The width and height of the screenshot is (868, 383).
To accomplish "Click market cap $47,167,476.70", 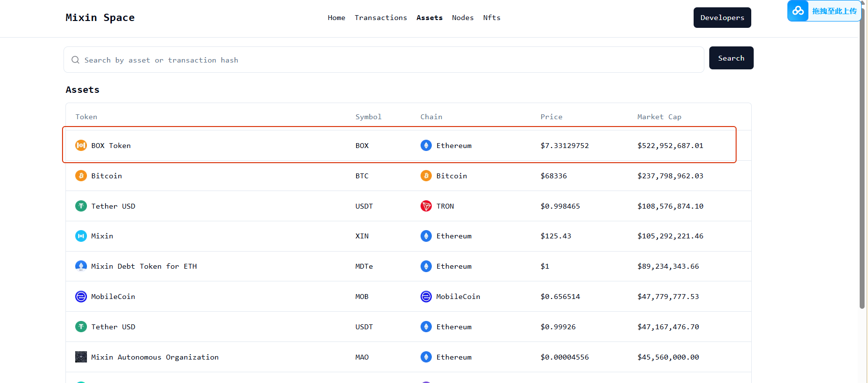I will pos(668,327).
